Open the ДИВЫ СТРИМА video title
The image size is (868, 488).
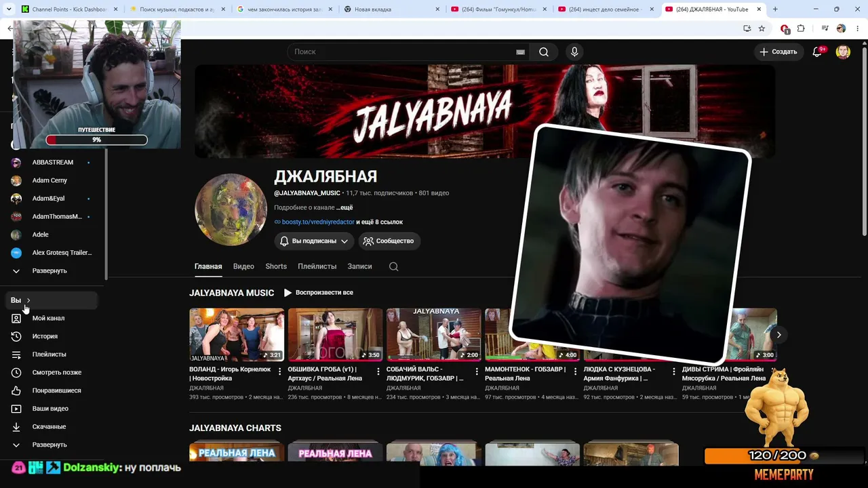point(724,374)
